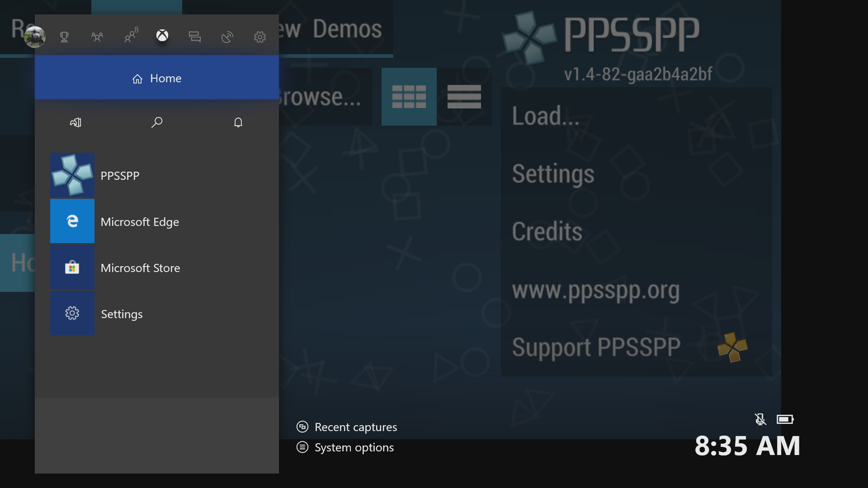Select the Demos tab in PPSSPP
Image resolution: width=868 pixels, height=488 pixels.
pos(347,29)
